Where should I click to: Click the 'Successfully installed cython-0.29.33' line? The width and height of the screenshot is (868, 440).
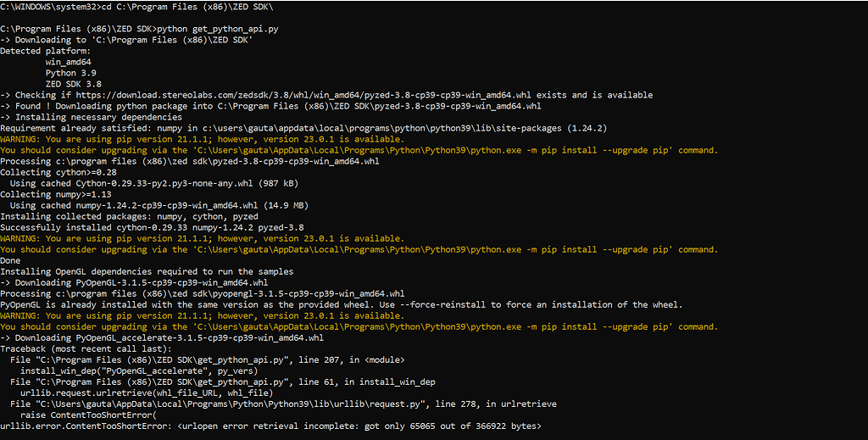tap(152, 227)
